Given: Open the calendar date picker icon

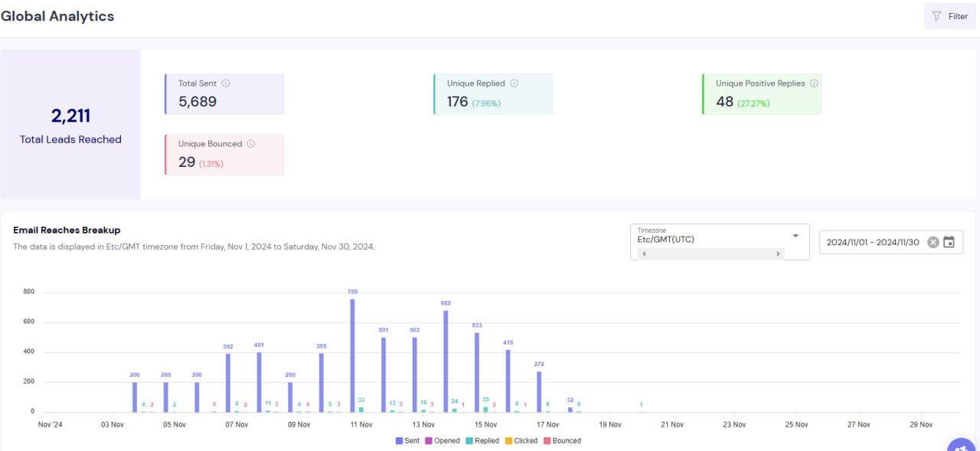Looking at the screenshot, I should pos(949,242).
